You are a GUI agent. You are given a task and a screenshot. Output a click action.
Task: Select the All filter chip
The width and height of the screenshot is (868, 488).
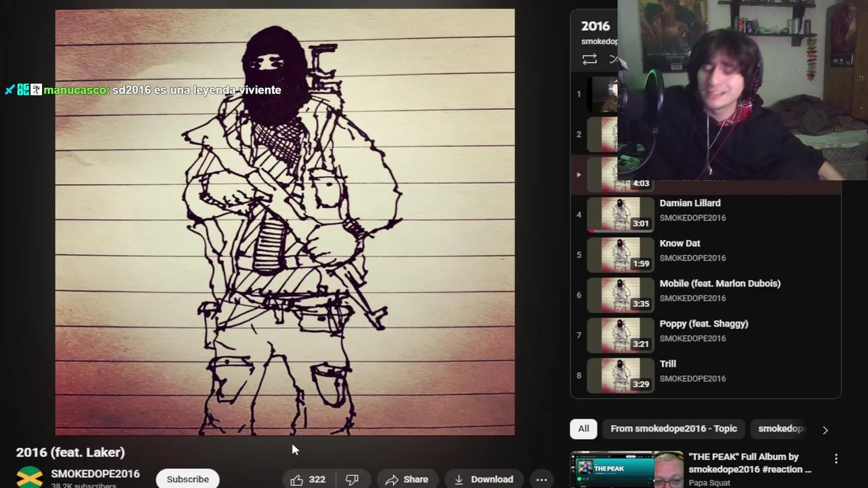coord(583,428)
